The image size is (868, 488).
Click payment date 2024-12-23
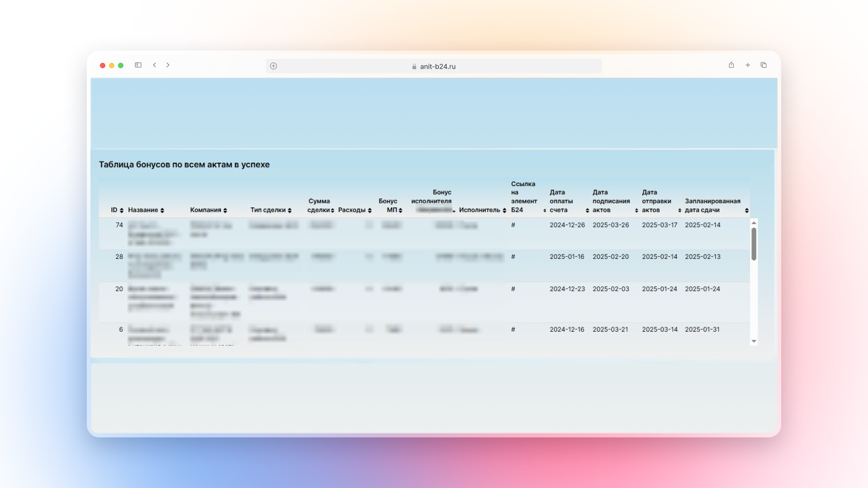567,289
